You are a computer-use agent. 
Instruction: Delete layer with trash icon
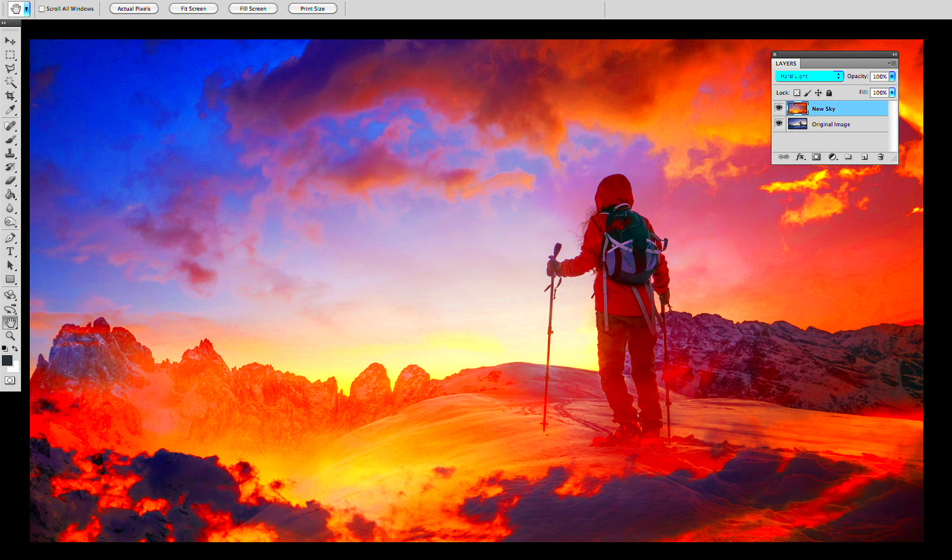point(880,157)
